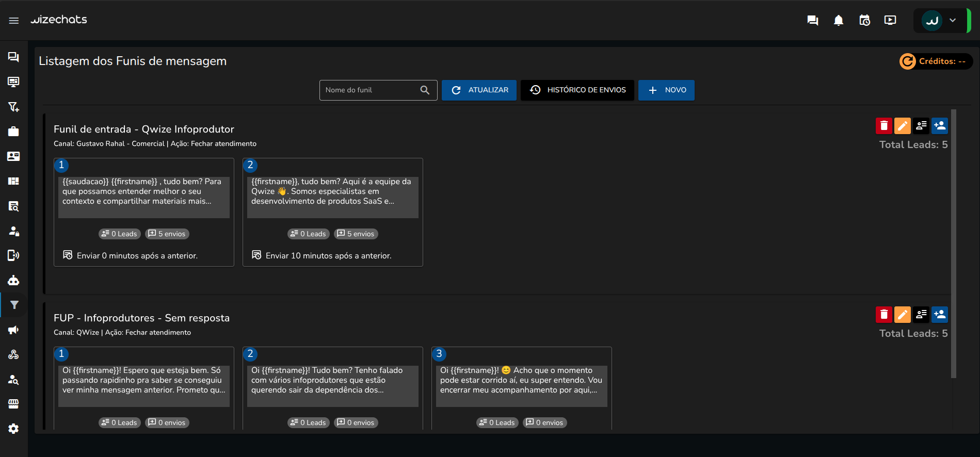Open the settings gear icon in sidebar
The width and height of the screenshot is (980, 457).
point(14,429)
